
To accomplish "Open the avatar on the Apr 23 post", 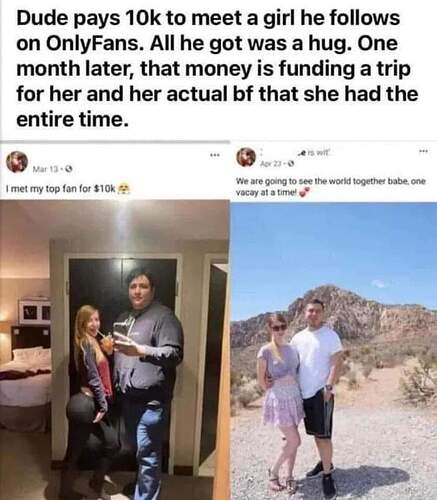I will [246, 157].
